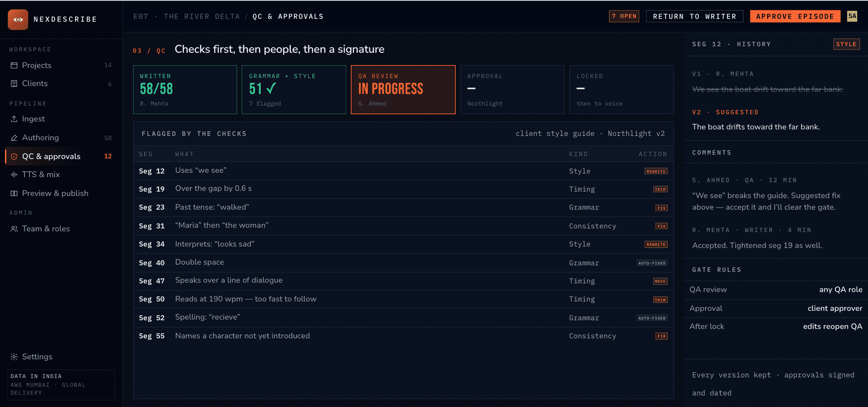
Task: Click the 'After lock' gate rule row
Action: 776,327
